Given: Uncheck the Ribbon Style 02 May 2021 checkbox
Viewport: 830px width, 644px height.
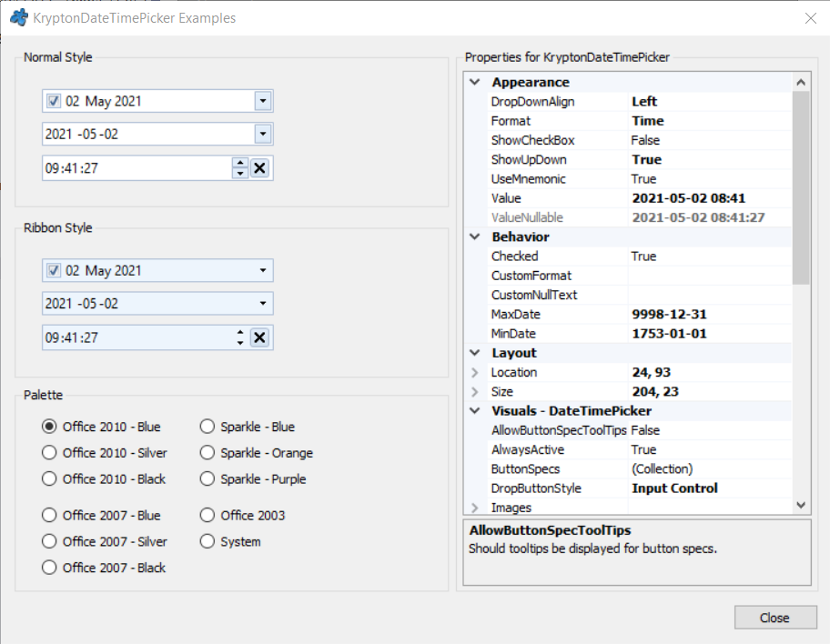Looking at the screenshot, I should point(54,270).
